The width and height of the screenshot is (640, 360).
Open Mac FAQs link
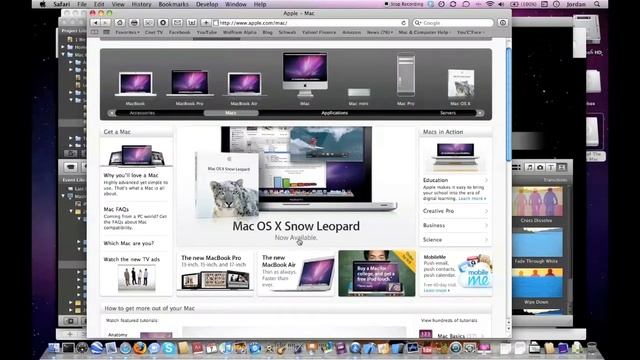click(x=116, y=209)
